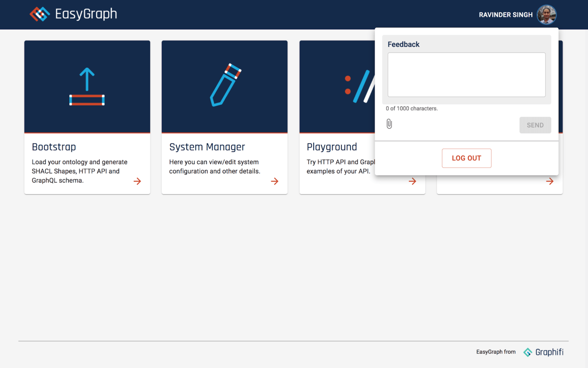
Task: Click the rightmost card's red arrow
Action: click(x=550, y=181)
